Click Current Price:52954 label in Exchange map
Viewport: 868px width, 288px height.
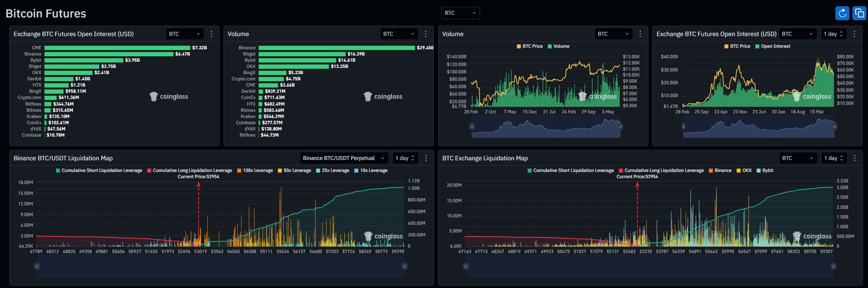pos(637,177)
